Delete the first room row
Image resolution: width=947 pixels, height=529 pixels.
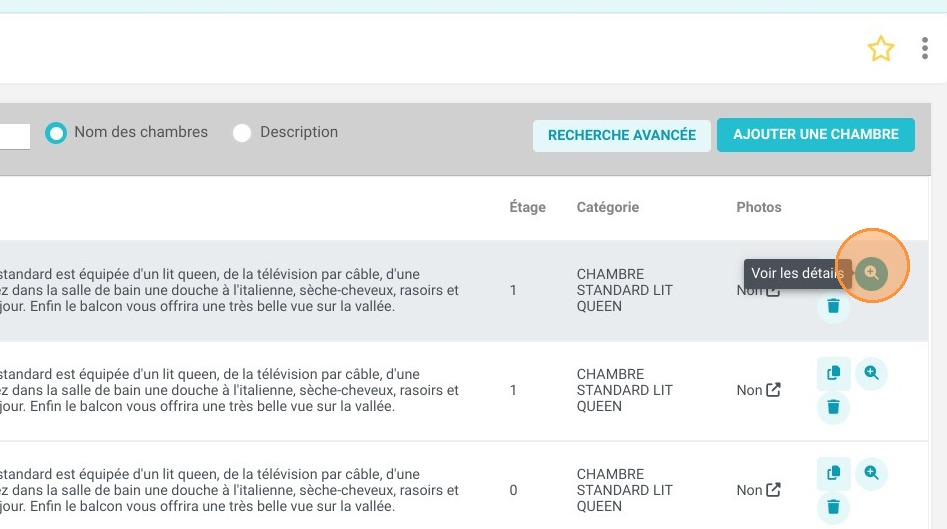point(833,306)
